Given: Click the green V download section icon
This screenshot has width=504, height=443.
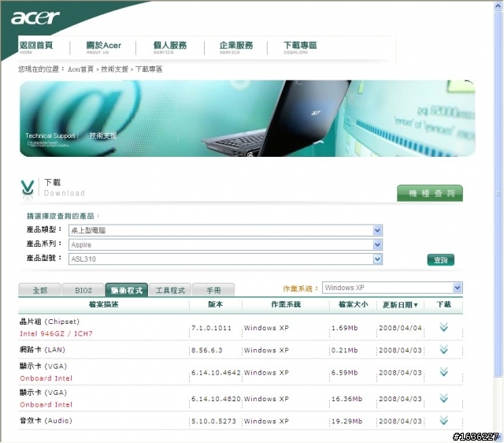Looking at the screenshot, I should pos(28,188).
